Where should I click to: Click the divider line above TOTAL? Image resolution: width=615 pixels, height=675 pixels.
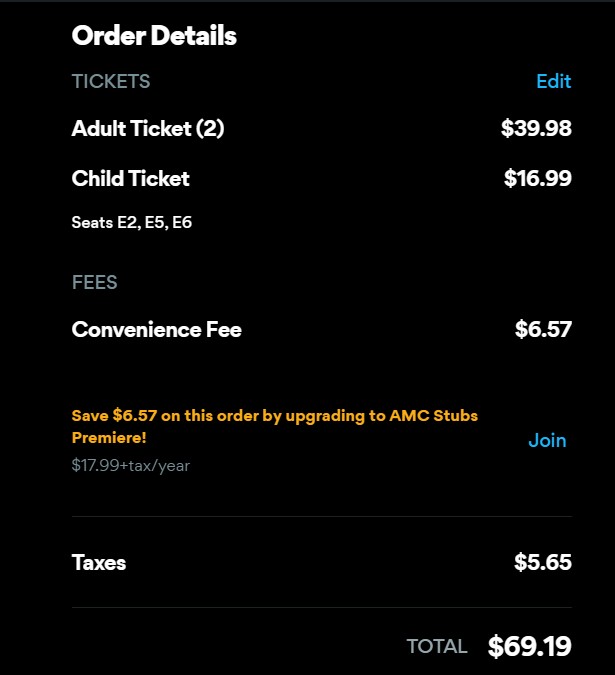click(x=322, y=607)
